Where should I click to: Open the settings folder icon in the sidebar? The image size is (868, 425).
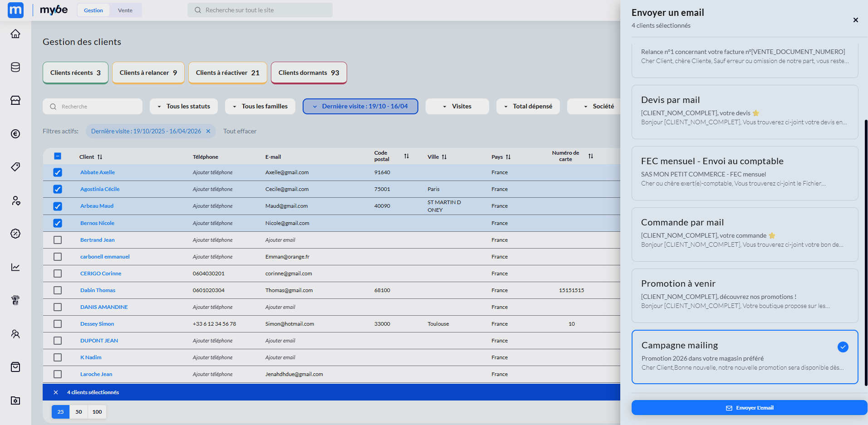(x=15, y=401)
